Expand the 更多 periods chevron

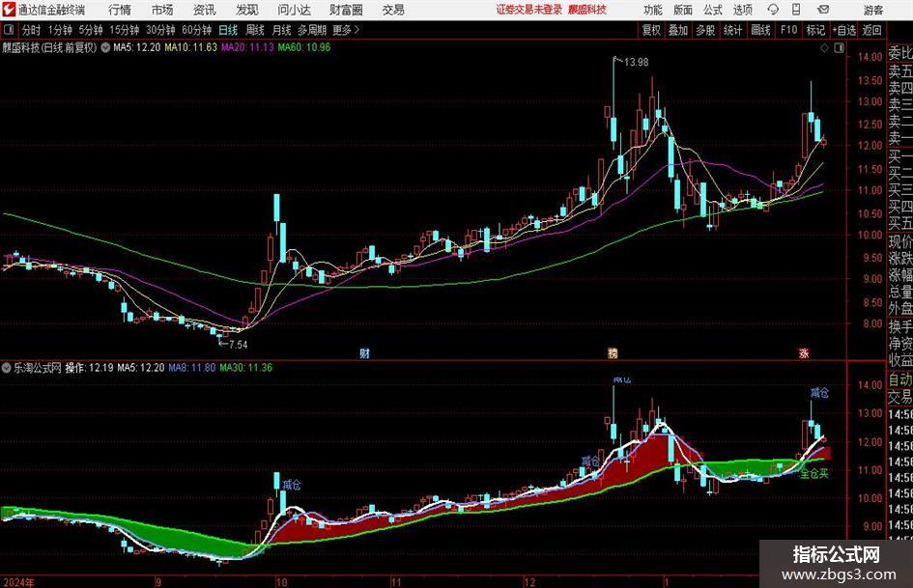click(347, 30)
